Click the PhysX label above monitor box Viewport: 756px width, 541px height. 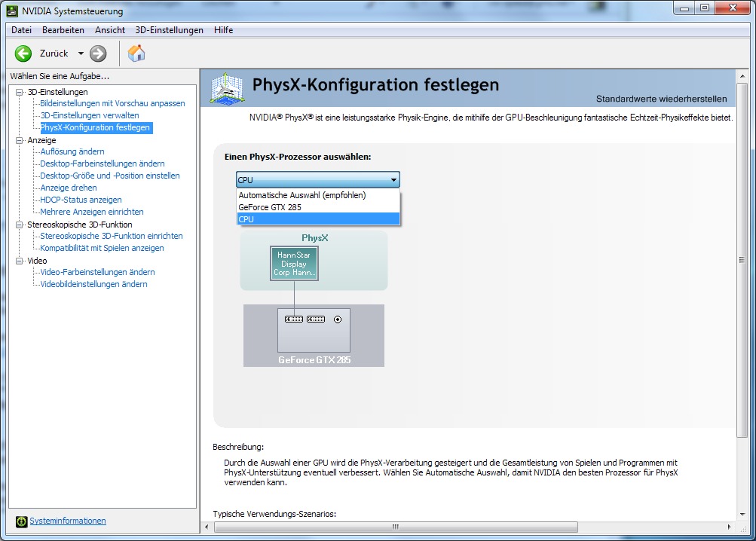[x=315, y=237]
